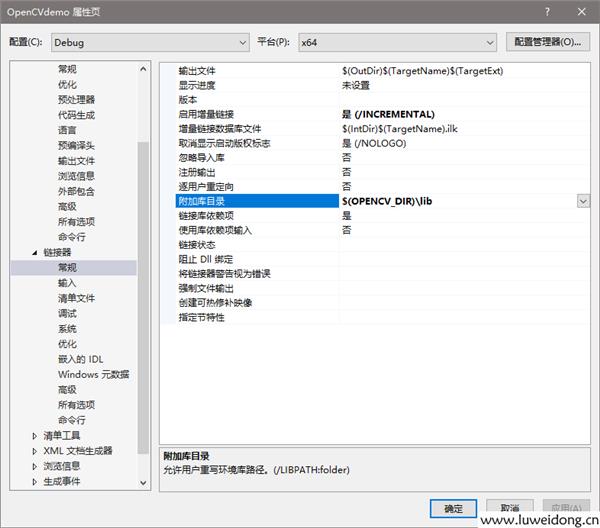
Task: Expand the 清单工具 tree node
Action: [36, 436]
